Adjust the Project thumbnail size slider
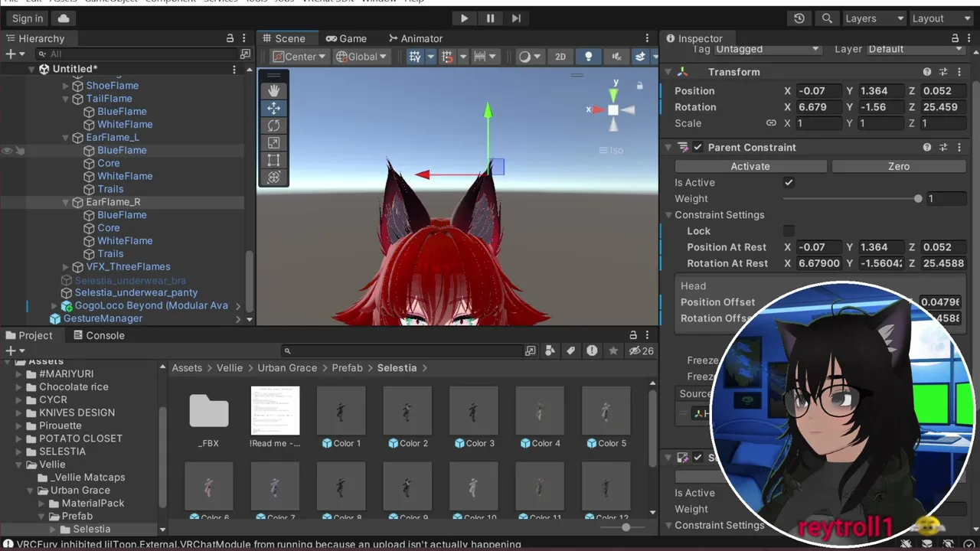Viewport: 980px width, 551px height. coord(626,527)
